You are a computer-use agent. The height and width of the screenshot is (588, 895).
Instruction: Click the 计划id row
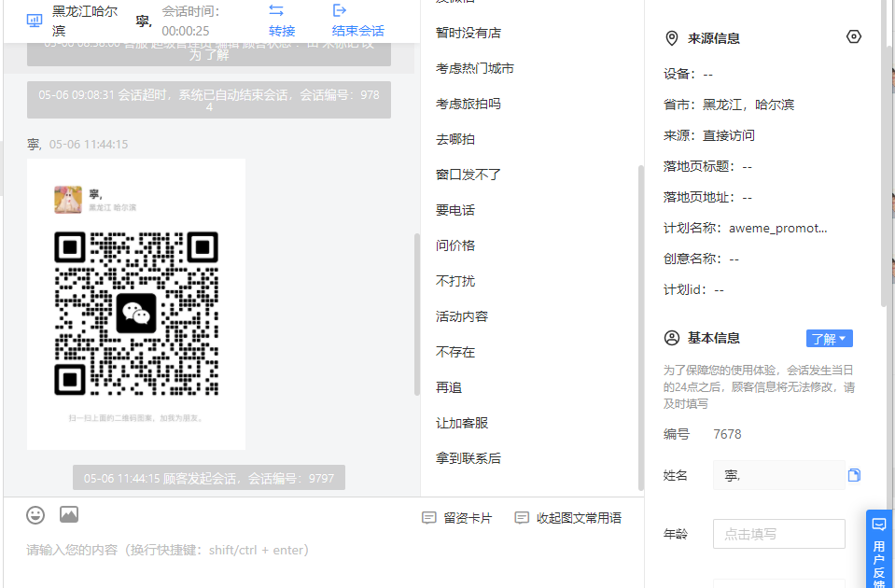coord(693,290)
